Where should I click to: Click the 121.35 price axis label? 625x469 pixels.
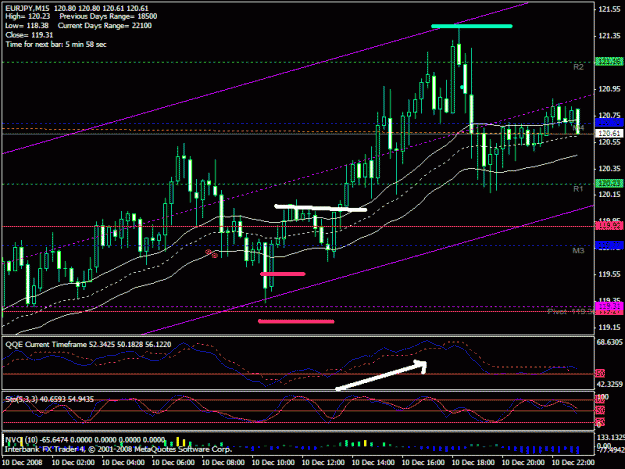609,36
